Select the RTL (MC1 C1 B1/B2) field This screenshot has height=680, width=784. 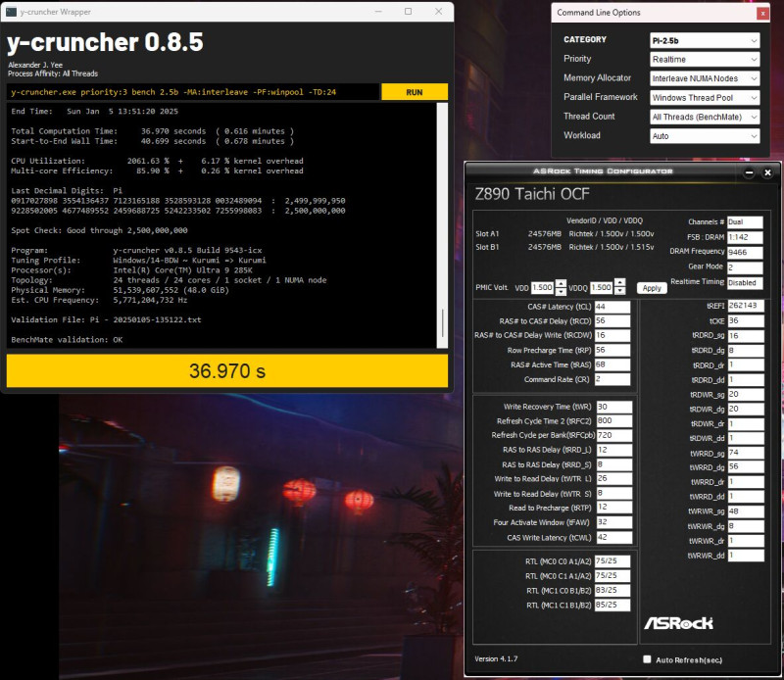[612, 605]
